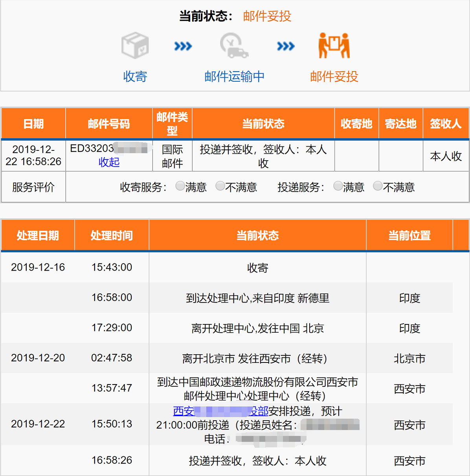Select 满意 for 投递服务
This screenshot has height=476, width=470.
click(x=338, y=186)
